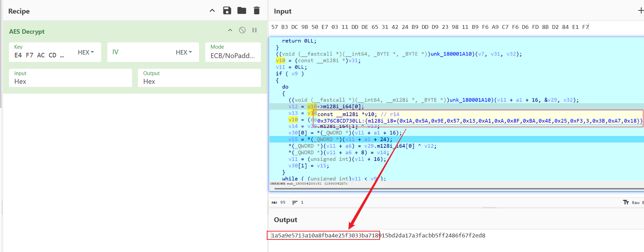Open the IV HEX format dropdown
Viewport: 644px width, 252px height.
[184, 52]
